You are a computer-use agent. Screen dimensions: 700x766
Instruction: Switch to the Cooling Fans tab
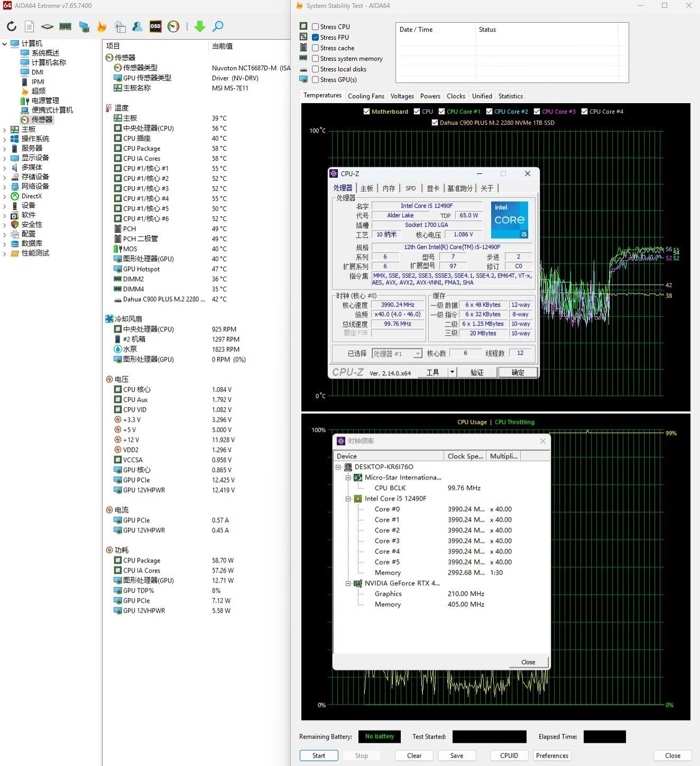pos(366,96)
